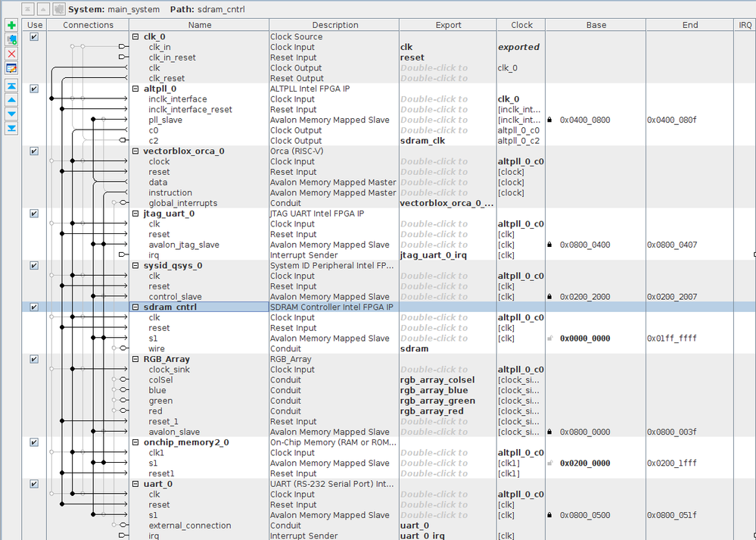Uncheck the Use checkbox for jtag_uart_0
Image resolution: width=756 pixels, height=540 pixels.
coord(34,214)
